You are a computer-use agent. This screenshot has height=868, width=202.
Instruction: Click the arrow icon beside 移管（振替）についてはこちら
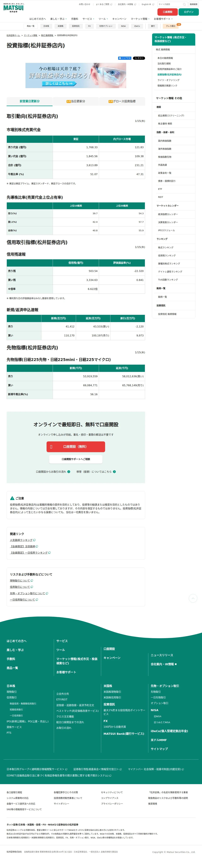click(114, 472)
